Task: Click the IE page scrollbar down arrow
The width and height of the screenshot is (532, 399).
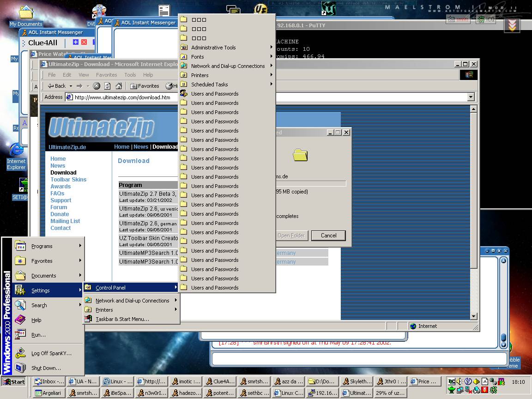Action: tap(473, 316)
